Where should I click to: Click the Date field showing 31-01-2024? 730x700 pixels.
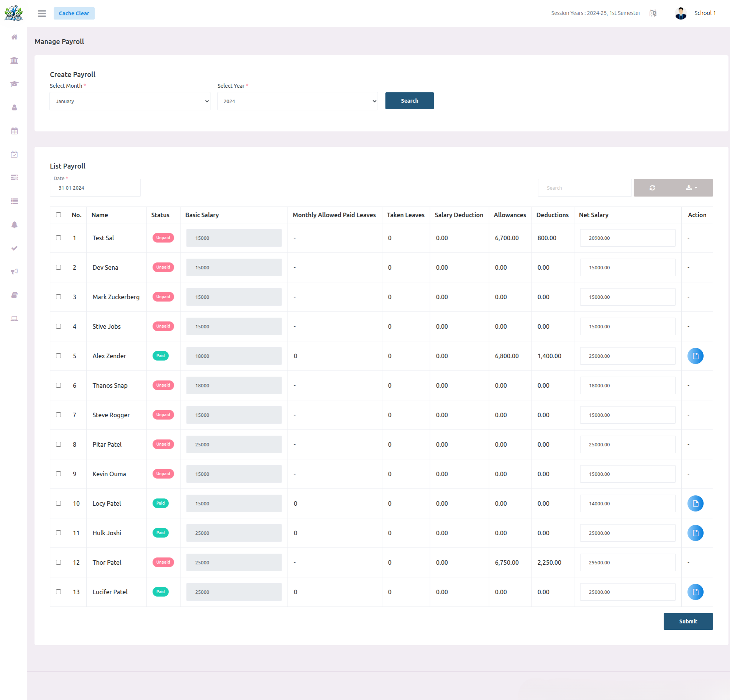click(95, 188)
